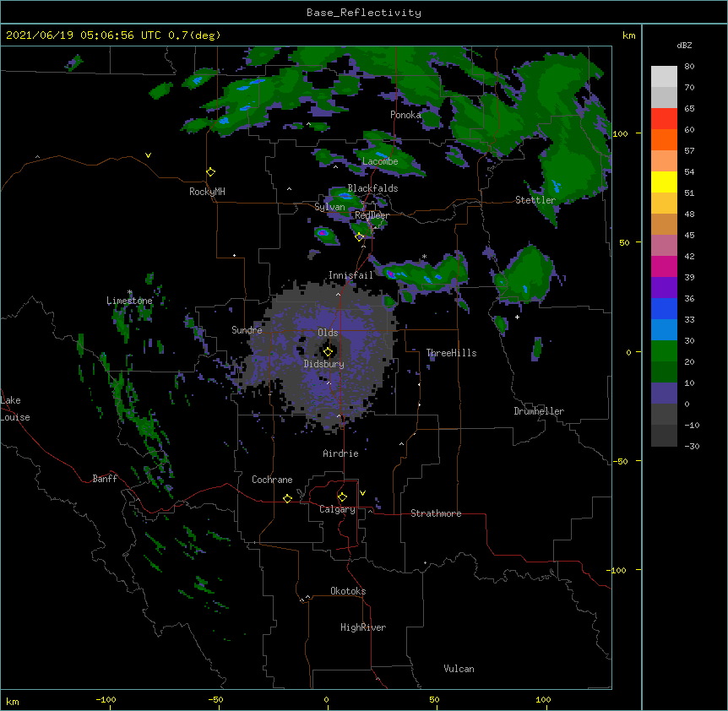Click the gray clutter disk around Olds radar

pos(325,357)
